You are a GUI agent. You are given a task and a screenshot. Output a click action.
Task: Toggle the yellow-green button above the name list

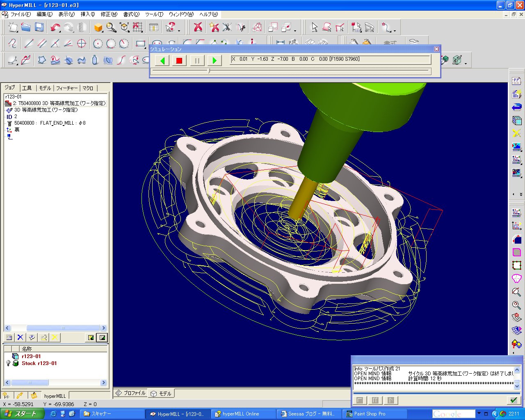point(91,338)
